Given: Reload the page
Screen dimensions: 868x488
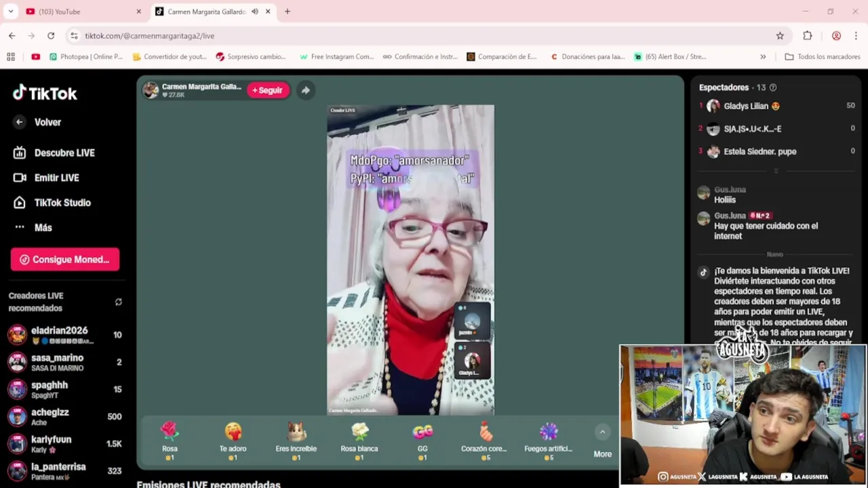Looking at the screenshot, I should point(51,36).
